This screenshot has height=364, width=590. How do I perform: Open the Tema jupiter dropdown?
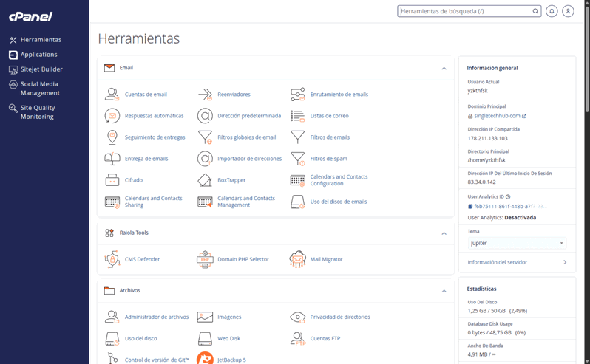(x=517, y=243)
